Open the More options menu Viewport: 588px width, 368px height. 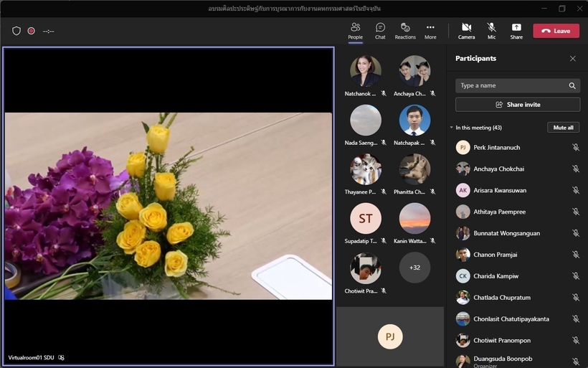430,31
